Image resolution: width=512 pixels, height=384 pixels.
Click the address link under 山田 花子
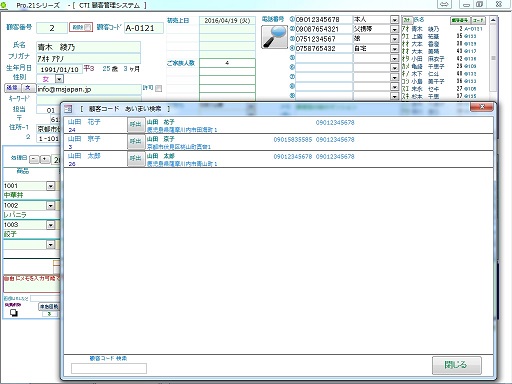pyautogui.click(x=182, y=130)
